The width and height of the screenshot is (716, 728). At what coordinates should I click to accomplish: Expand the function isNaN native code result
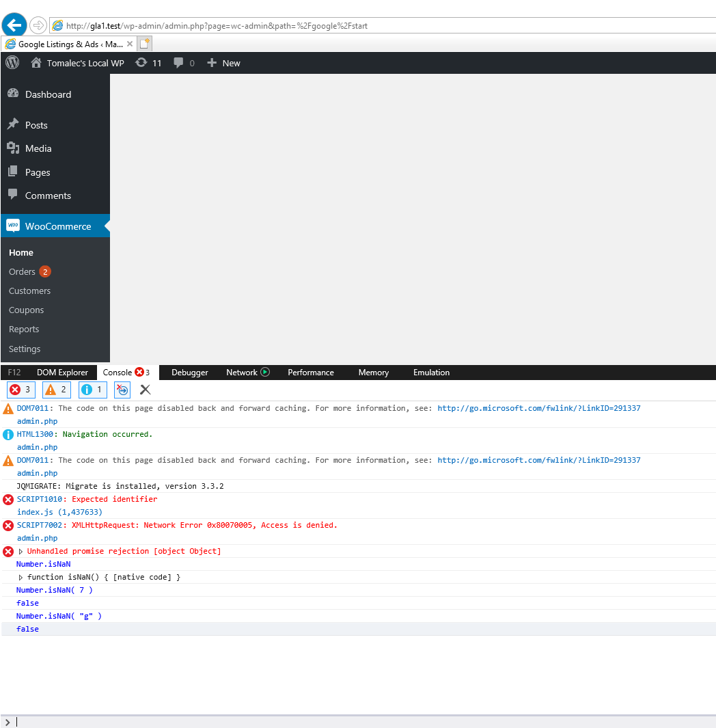[x=20, y=576]
